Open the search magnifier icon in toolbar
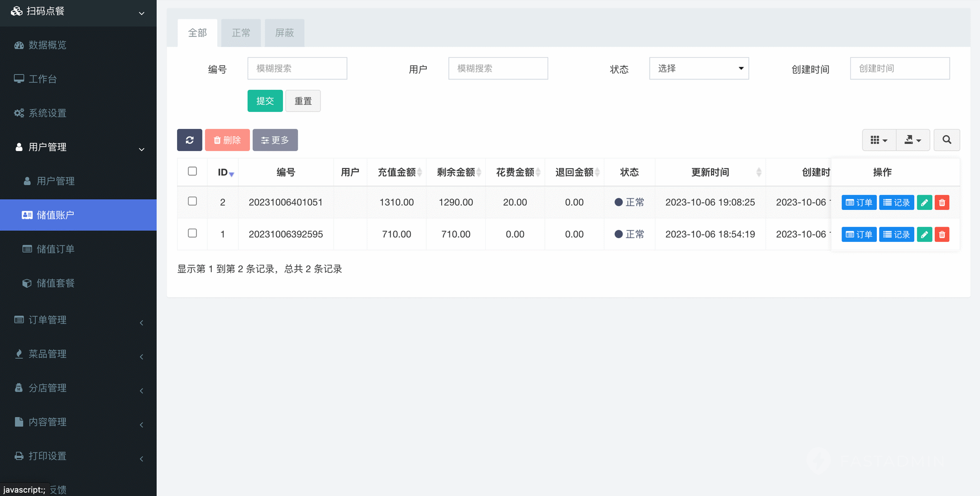The width and height of the screenshot is (980, 496). click(x=946, y=140)
